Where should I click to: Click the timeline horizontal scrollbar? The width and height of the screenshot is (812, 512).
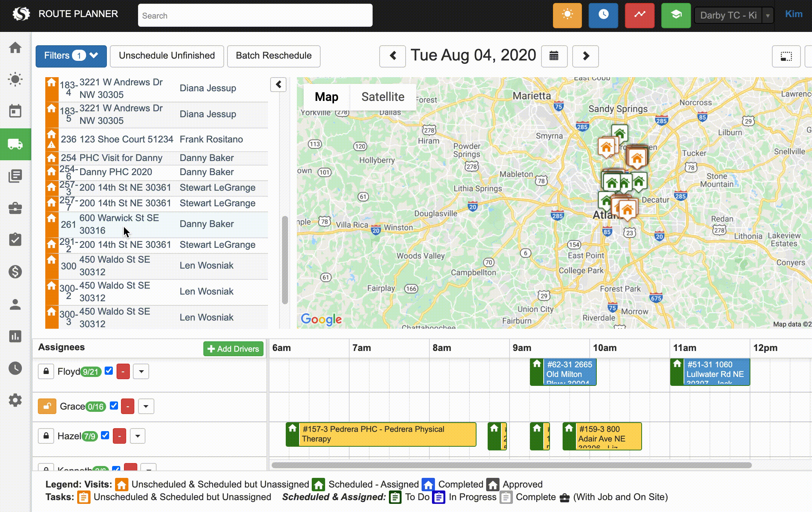click(511, 465)
